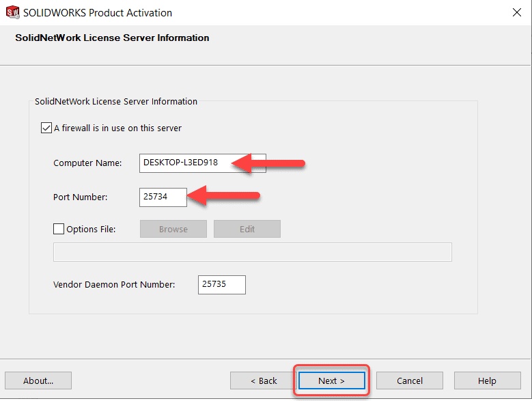
Task: Cancel the activation wizard
Action: pos(410,381)
